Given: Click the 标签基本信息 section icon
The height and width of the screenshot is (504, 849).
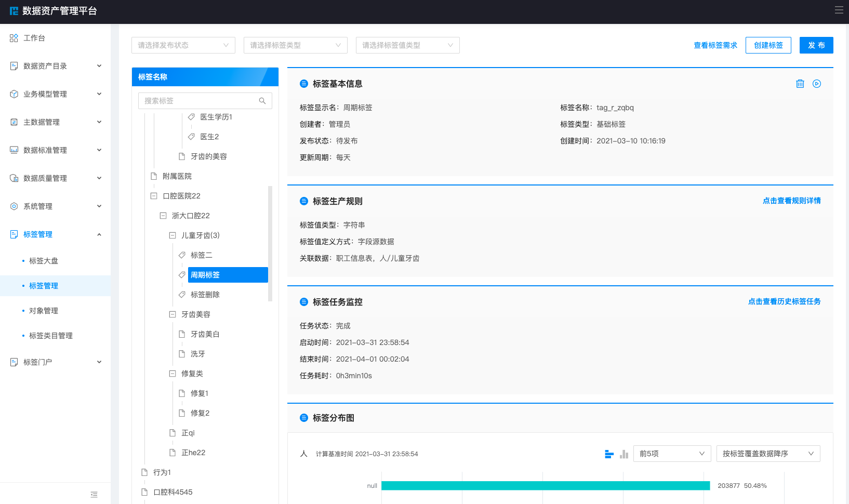Looking at the screenshot, I should click(304, 84).
